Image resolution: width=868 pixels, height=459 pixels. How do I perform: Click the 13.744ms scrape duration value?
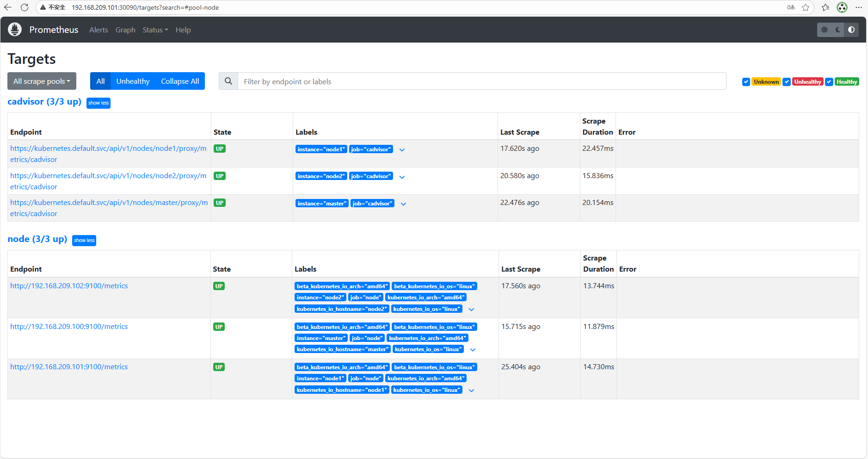click(598, 286)
